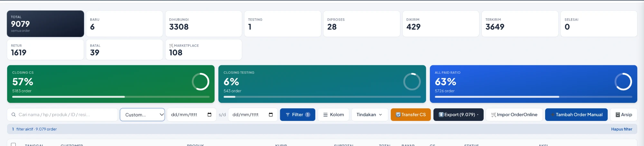Select the Baru 6 status card
The image size is (644, 146).
pos(124,24)
